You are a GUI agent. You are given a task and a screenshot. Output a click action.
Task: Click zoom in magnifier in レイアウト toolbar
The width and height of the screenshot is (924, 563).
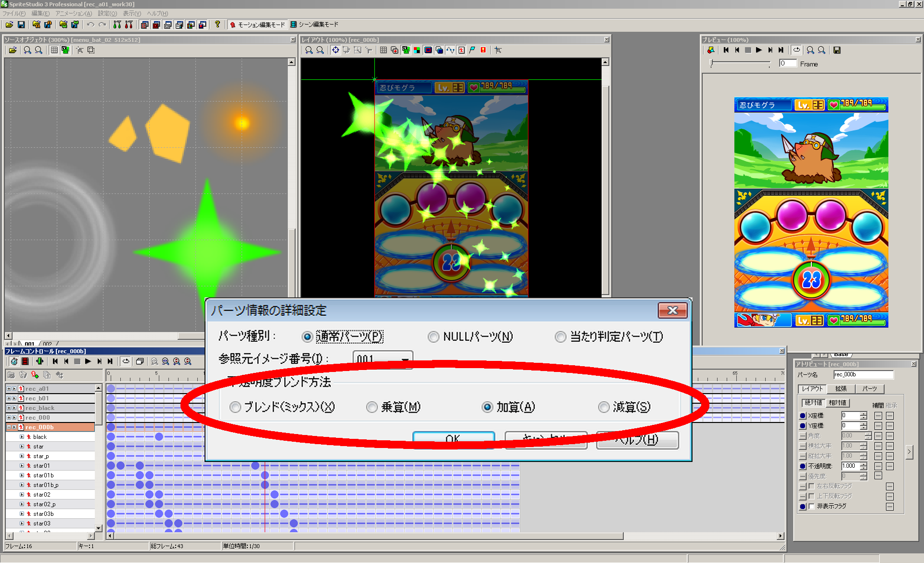[309, 50]
